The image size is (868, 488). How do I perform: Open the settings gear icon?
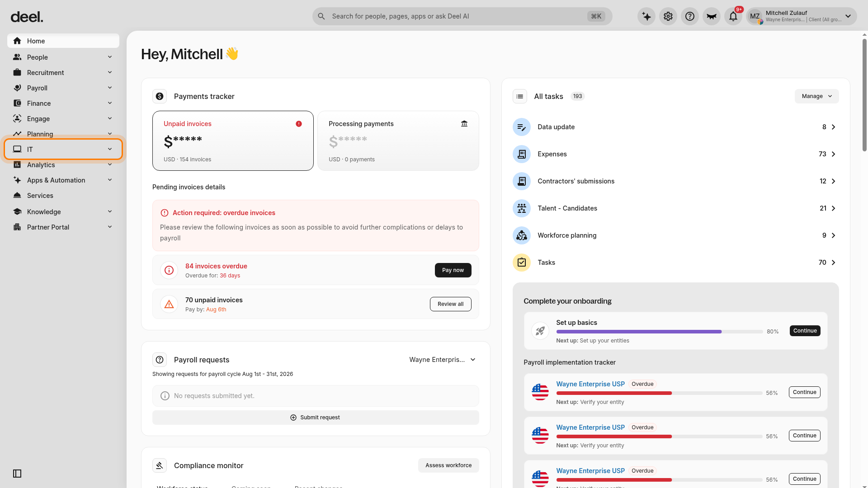coord(668,16)
